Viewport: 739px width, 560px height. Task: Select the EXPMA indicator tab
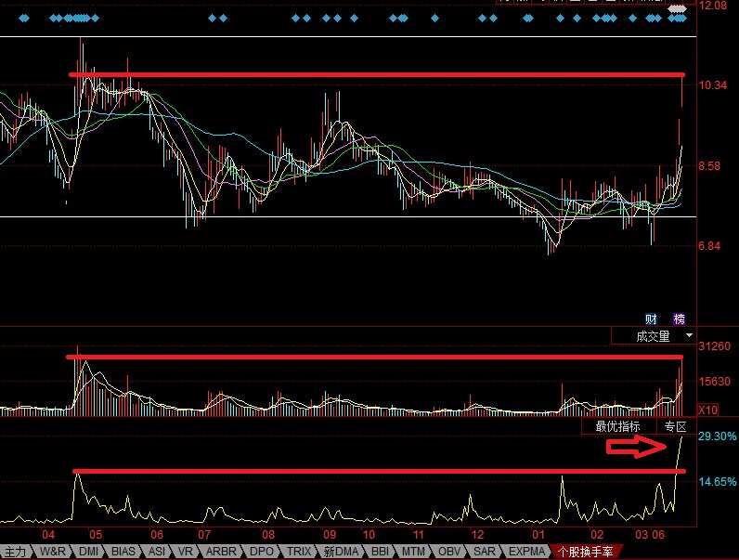pyautogui.click(x=526, y=552)
